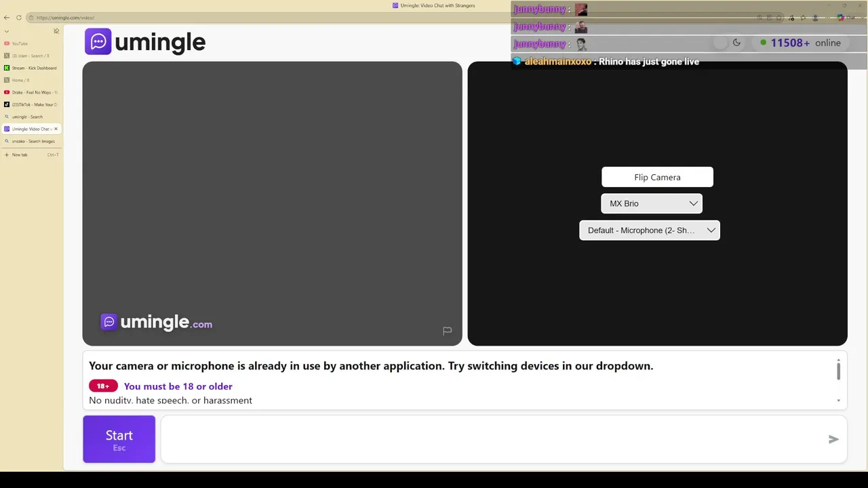Report the stranger with the flag icon
868x488 pixels.
pos(447,331)
